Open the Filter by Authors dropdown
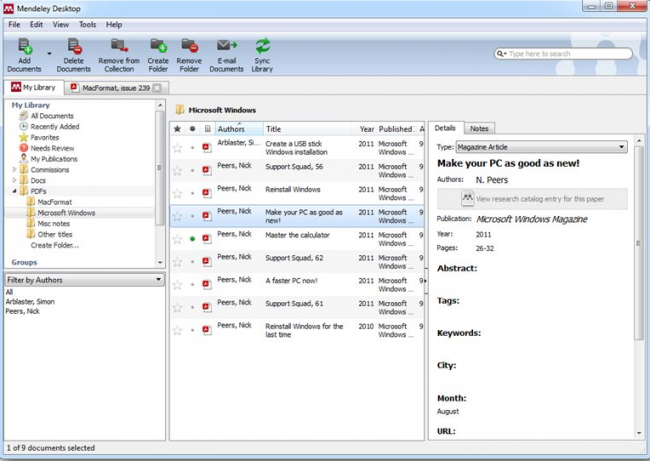 coord(84,280)
